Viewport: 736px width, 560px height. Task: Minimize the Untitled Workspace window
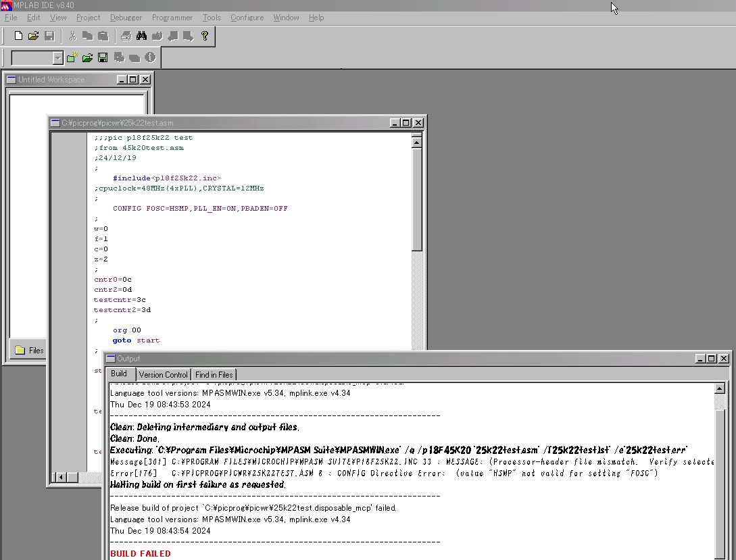click(x=122, y=80)
